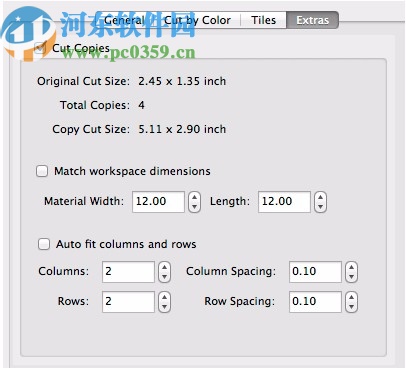The width and height of the screenshot is (406, 368).
Task: Click the Total Copies value 4
Action: coord(141,105)
